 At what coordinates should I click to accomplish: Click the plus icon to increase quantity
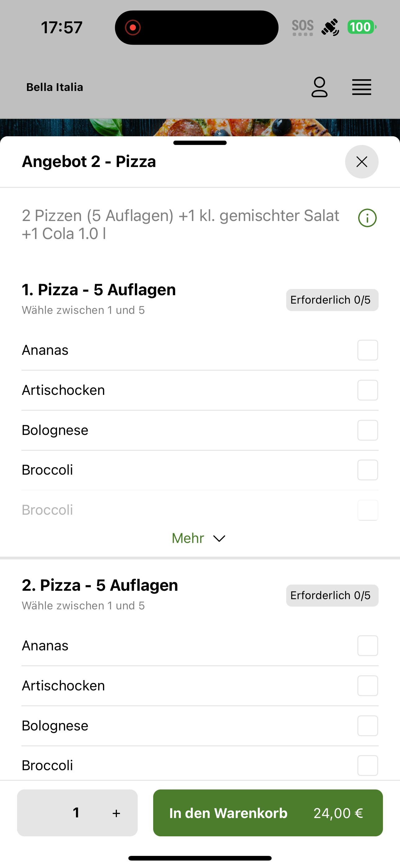click(116, 813)
